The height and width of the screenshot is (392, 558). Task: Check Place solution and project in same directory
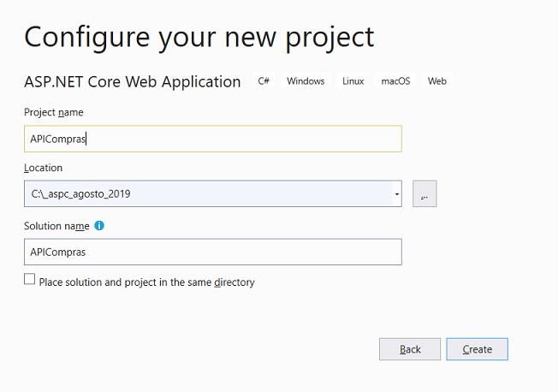tap(30, 279)
